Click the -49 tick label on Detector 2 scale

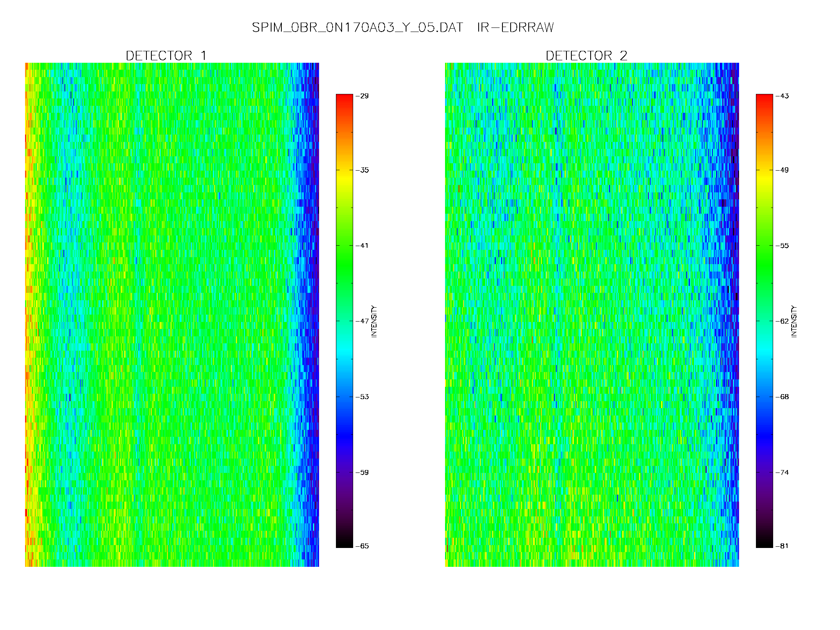pos(782,170)
